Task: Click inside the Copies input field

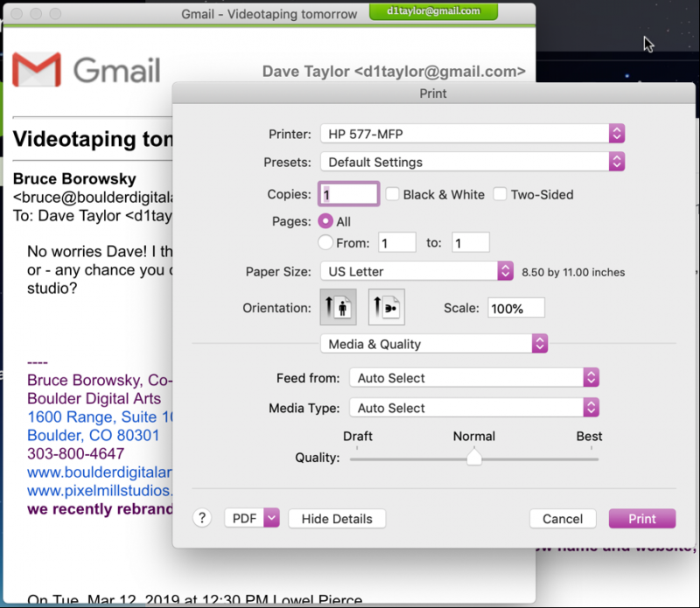Action: [x=347, y=194]
